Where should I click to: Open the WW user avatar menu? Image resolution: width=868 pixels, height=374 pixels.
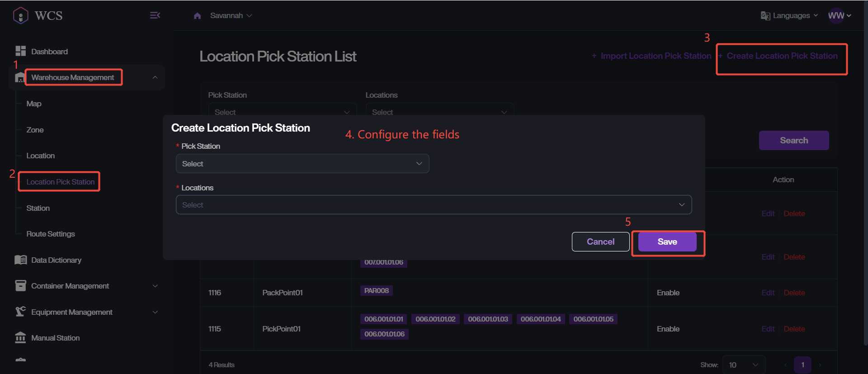pyautogui.click(x=839, y=16)
